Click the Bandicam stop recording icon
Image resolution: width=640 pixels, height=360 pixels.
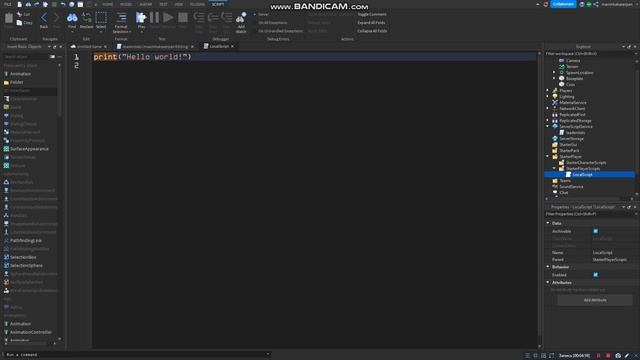coord(608,356)
